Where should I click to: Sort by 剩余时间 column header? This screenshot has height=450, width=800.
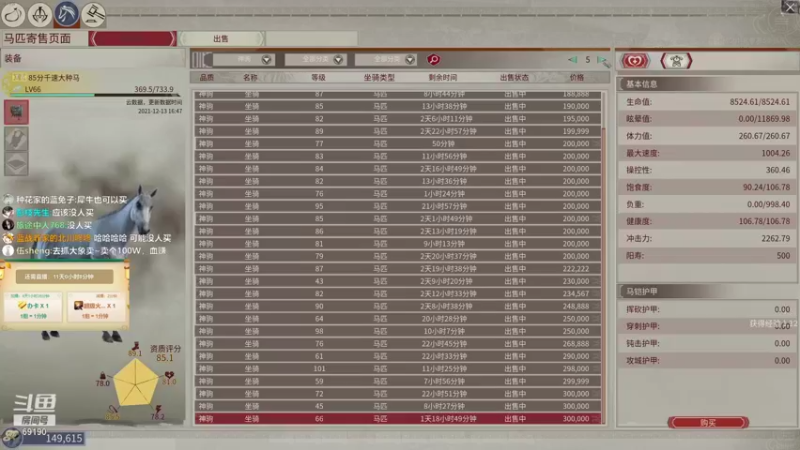tap(443, 78)
